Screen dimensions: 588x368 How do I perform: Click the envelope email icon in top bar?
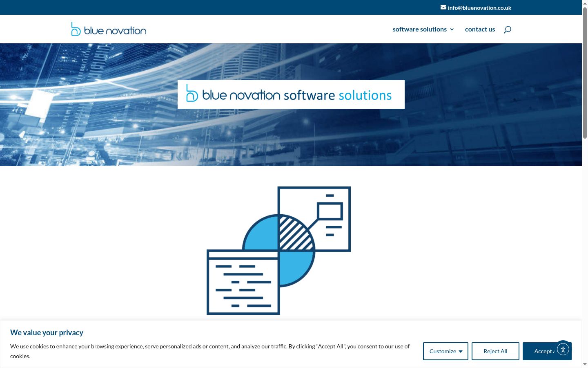(443, 7)
